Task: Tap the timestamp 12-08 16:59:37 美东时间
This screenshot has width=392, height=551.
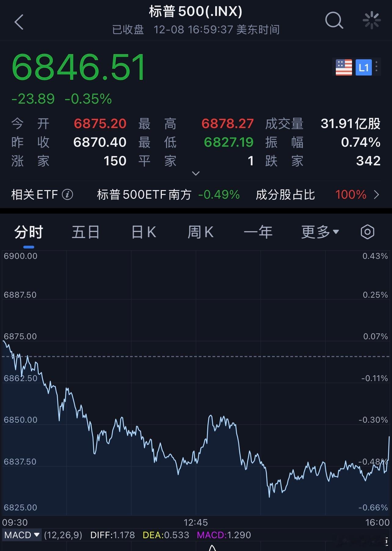Action: coord(216,30)
